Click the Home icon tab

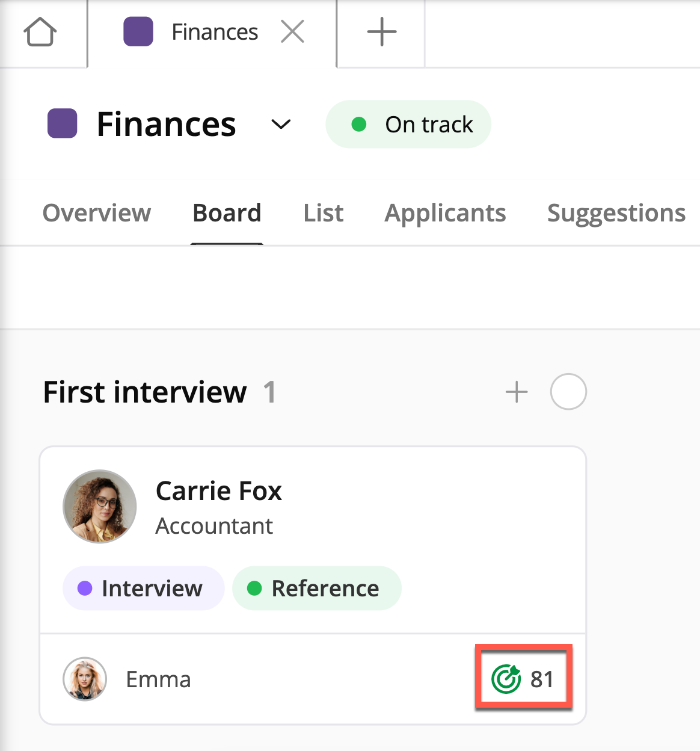40,32
